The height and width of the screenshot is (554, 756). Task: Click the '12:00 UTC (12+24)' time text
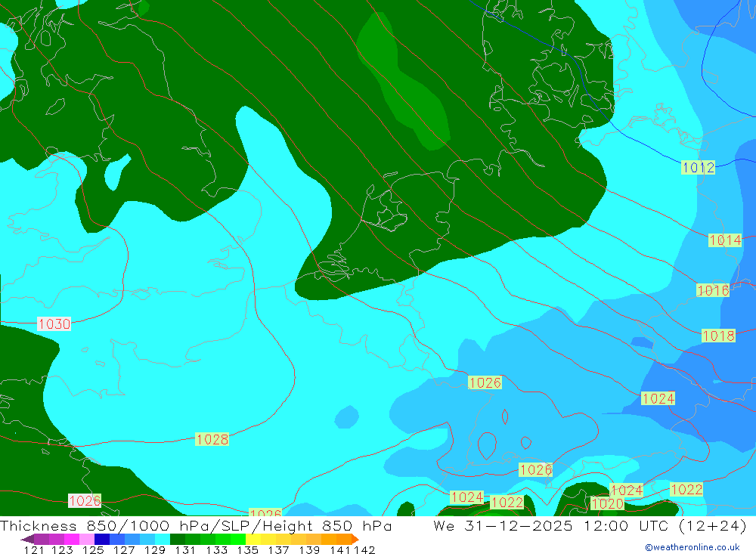click(665, 525)
